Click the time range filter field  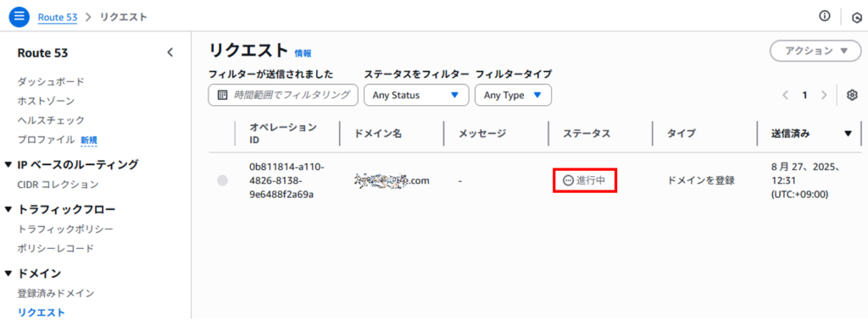(x=283, y=95)
